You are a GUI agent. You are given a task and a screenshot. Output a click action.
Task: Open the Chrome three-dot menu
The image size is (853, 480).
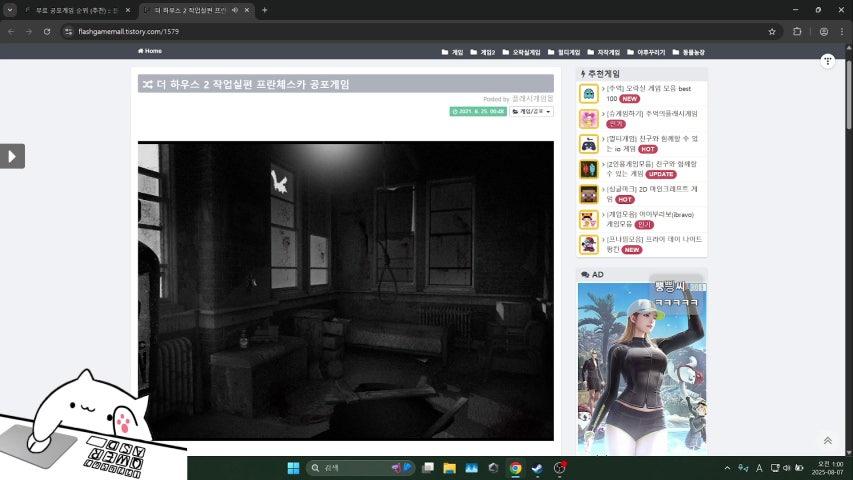click(x=842, y=32)
